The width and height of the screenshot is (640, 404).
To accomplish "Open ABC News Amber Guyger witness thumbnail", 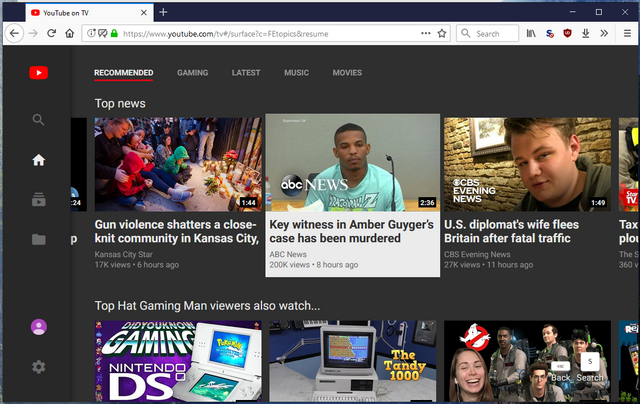I will (x=353, y=163).
